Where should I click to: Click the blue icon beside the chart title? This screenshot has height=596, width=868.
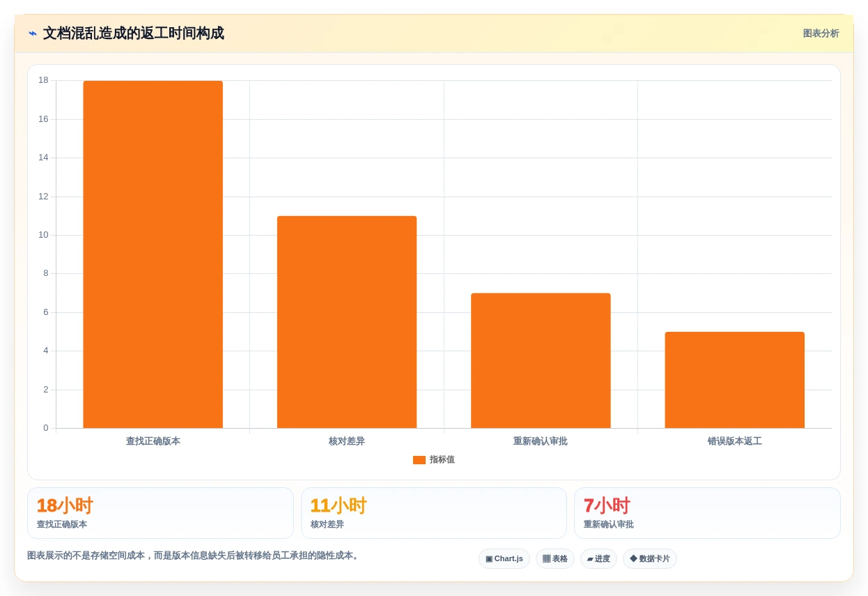(33, 33)
